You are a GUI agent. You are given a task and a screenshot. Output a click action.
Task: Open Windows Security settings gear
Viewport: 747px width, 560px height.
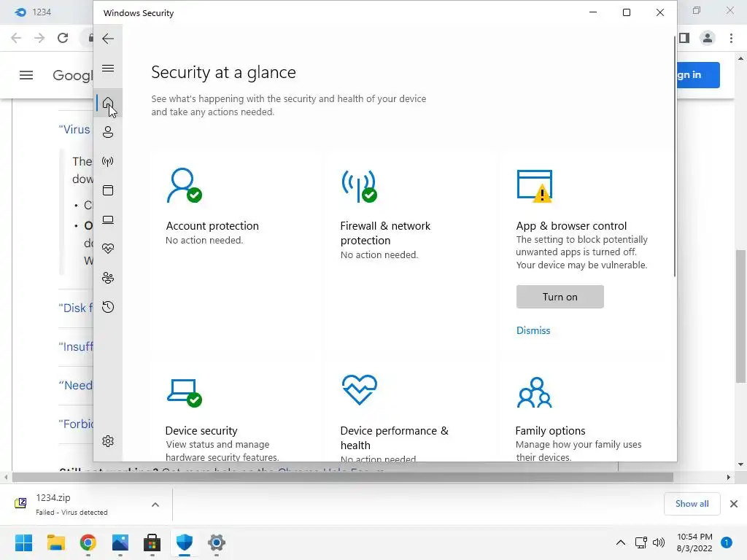coord(108,441)
